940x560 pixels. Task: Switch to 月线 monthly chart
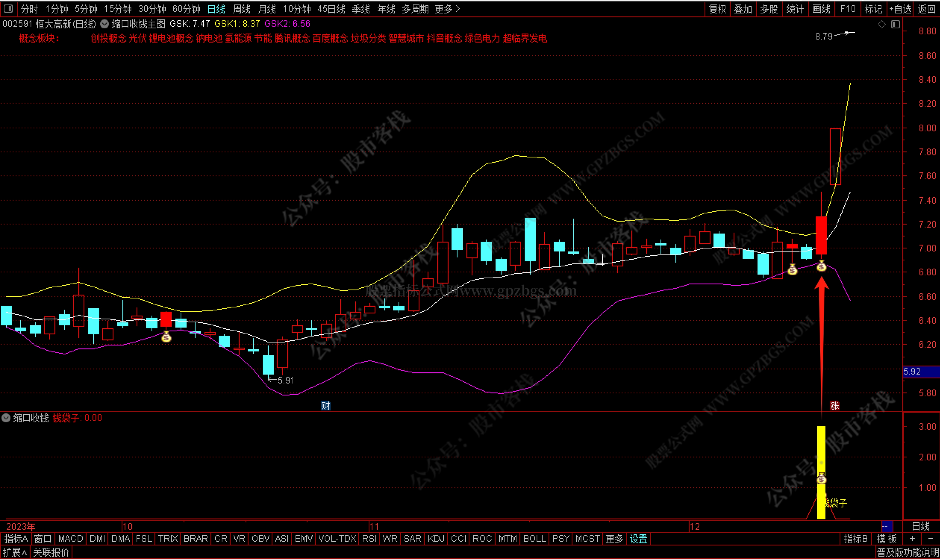(x=267, y=9)
